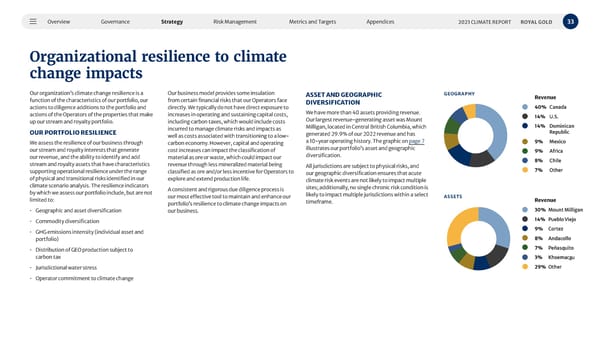Click the Dominican Republic legend dot

(x=525, y=126)
